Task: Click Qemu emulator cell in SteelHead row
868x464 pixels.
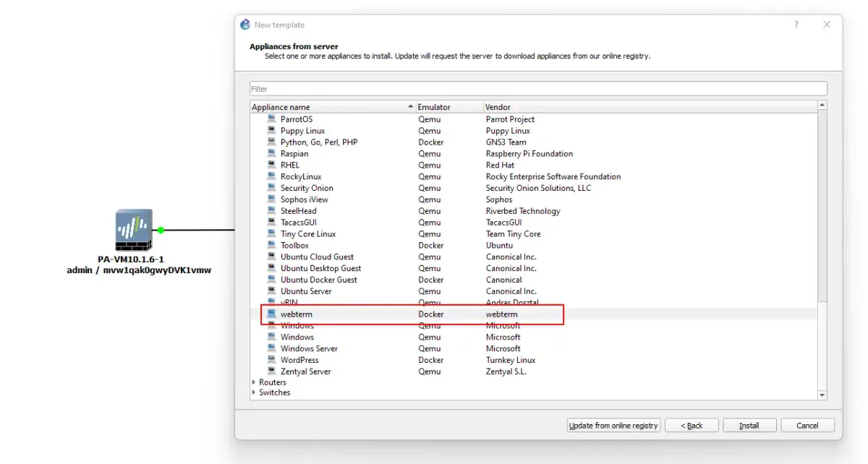Action: pos(429,211)
